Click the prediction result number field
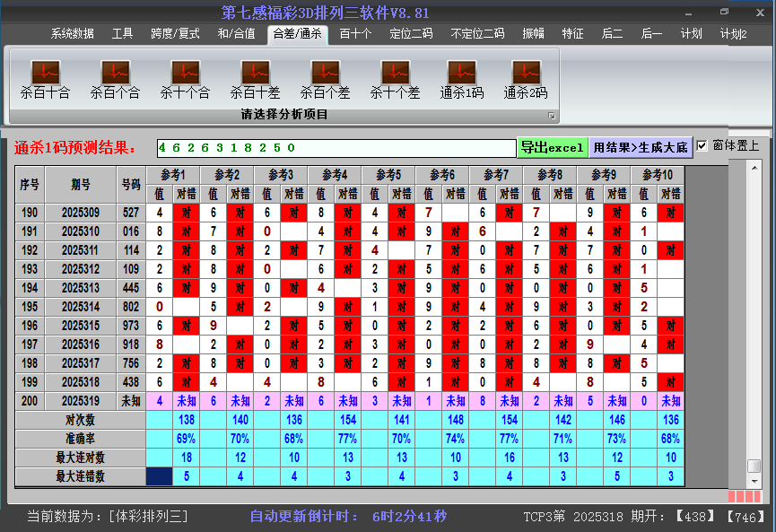 point(336,148)
